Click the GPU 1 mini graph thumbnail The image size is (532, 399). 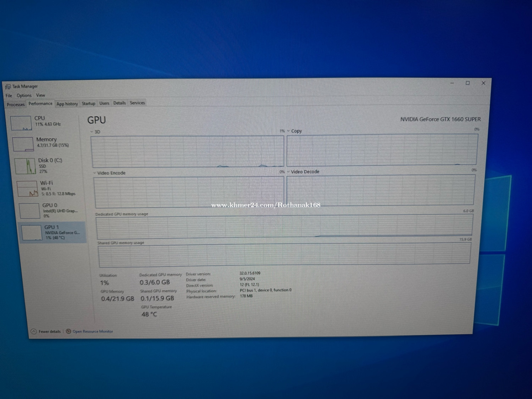pyautogui.click(x=32, y=233)
